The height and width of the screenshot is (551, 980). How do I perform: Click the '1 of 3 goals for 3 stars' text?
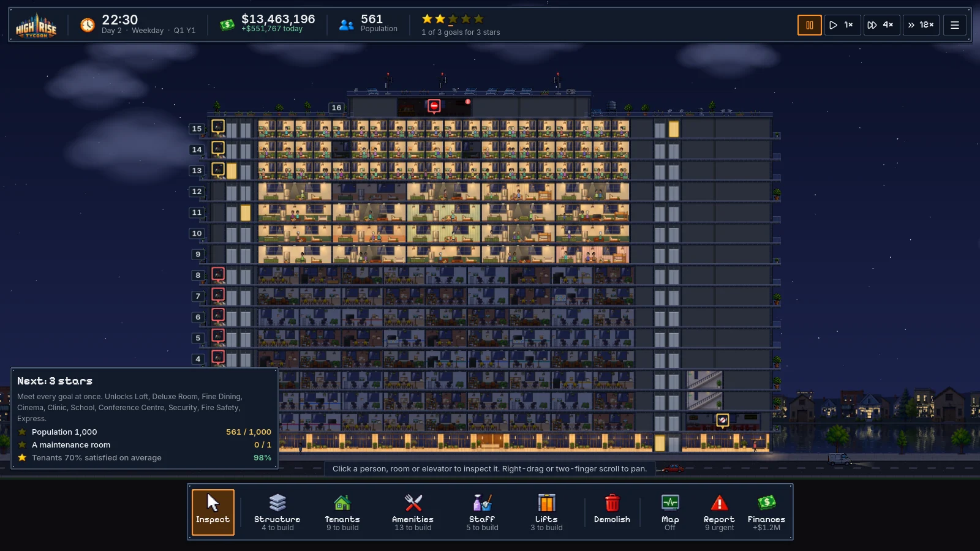click(x=461, y=32)
